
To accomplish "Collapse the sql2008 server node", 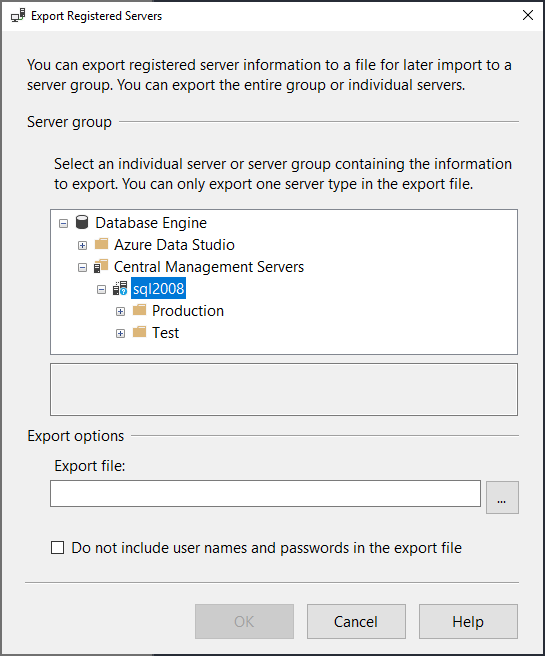I will tap(101, 290).
